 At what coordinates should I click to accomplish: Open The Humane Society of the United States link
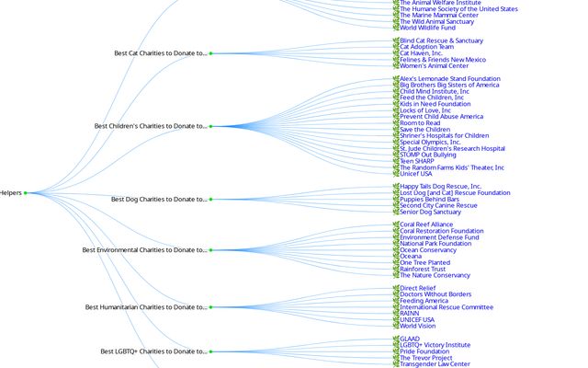458,8
